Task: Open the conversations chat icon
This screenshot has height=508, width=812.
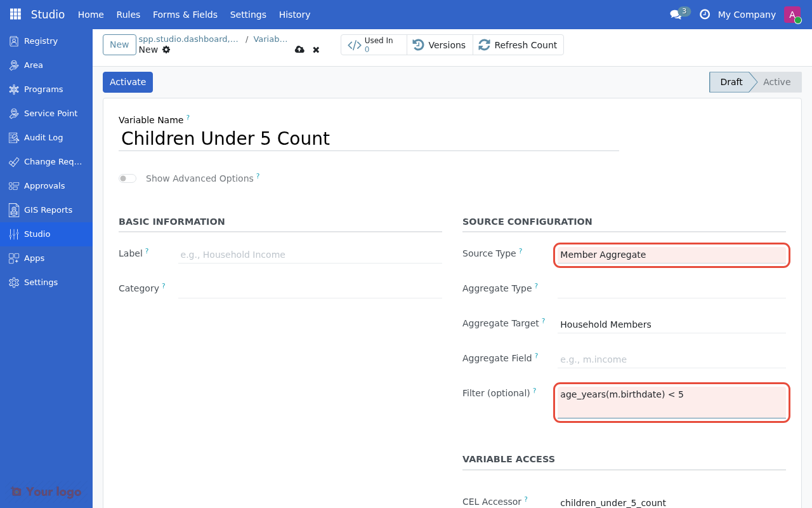Action: click(676, 15)
